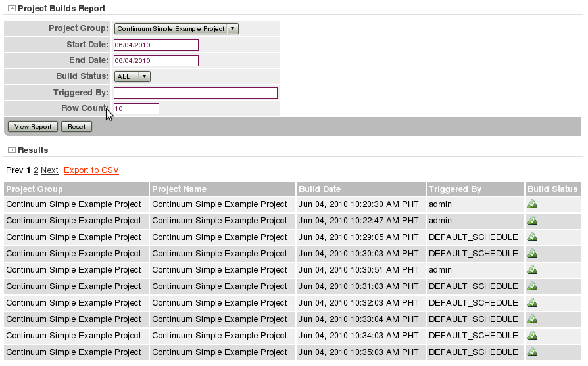The width and height of the screenshot is (588, 366).
Task: Focus the End Date field
Action: [x=156, y=61]
